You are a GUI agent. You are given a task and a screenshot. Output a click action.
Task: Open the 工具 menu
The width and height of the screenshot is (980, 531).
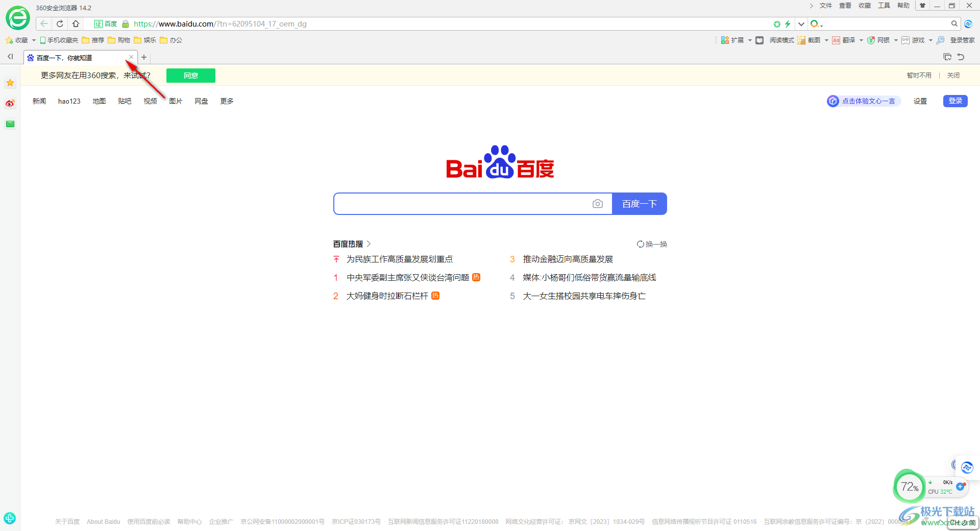point(884,6)
